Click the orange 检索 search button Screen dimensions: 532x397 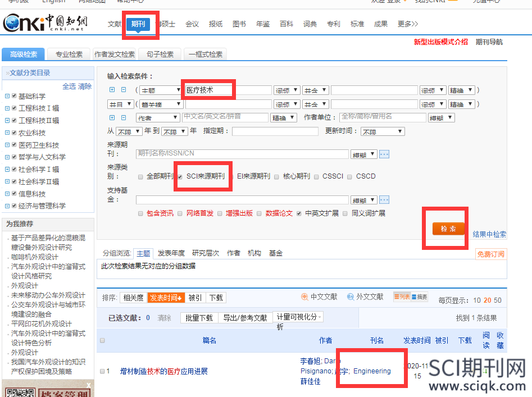(x=448, y=229)
